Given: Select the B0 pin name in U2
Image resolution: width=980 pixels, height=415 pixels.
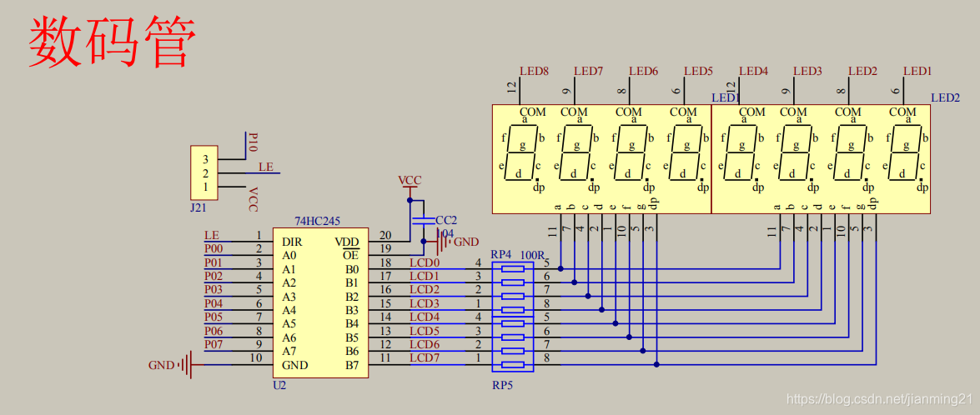Looking at the screenshot, I should 353,269.
